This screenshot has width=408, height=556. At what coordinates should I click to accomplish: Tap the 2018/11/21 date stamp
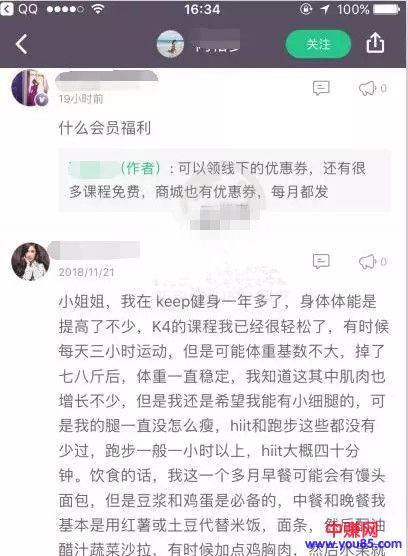(x=86, y=272)
